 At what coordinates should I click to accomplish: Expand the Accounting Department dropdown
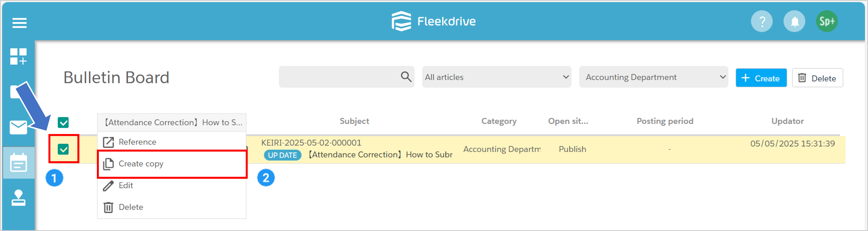click(x=653, y=77)
